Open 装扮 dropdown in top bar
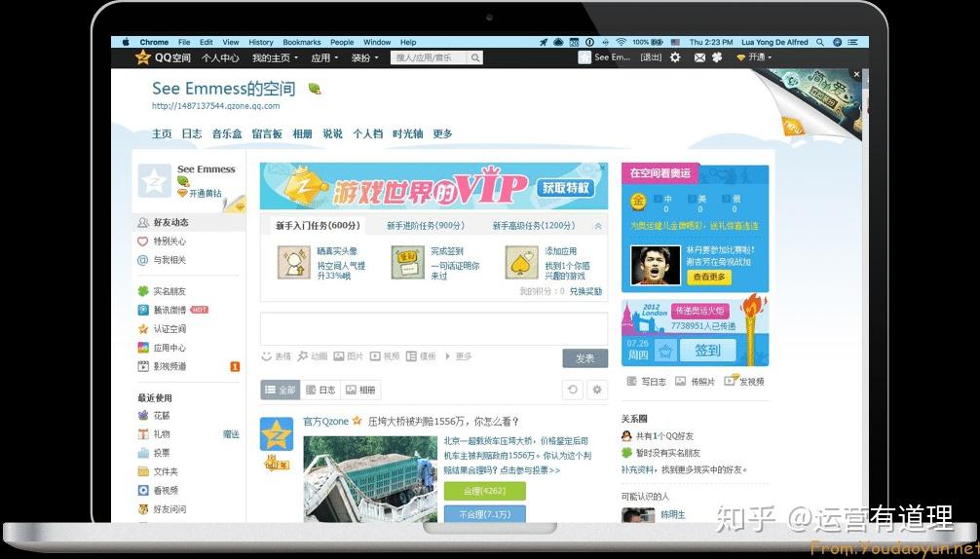980x559 pixels. pyautogui.click(x=365, y=57)
